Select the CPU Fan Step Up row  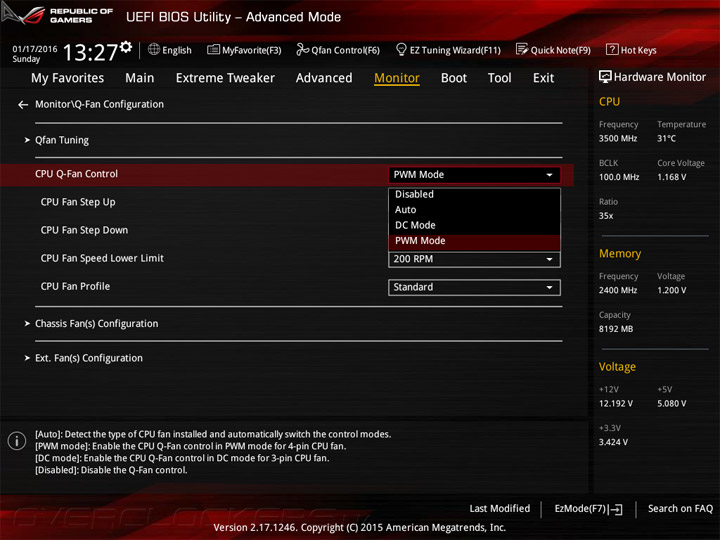pyautogui.click(x=78, y=202)
